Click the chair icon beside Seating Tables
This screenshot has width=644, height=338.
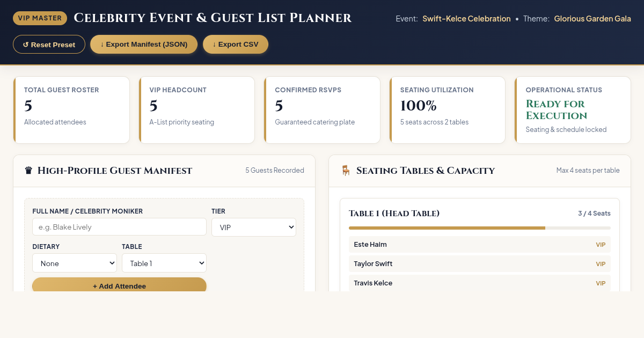pos(346,171)
